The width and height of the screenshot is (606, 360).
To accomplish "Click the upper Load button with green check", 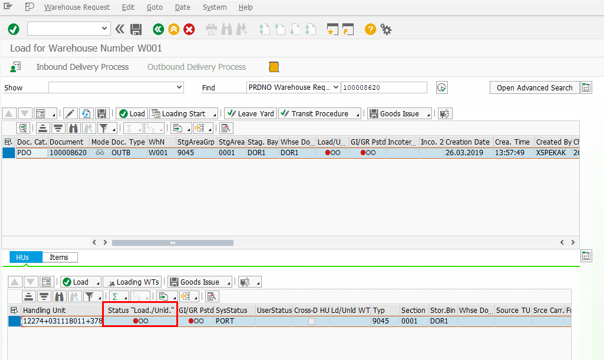I will pos(132,114).
